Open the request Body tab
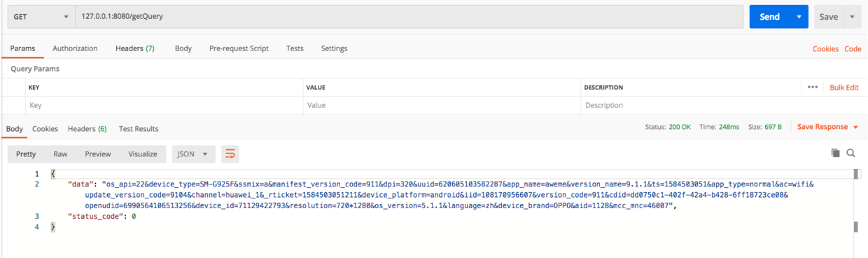868x258 pixels. click(183, 48)
